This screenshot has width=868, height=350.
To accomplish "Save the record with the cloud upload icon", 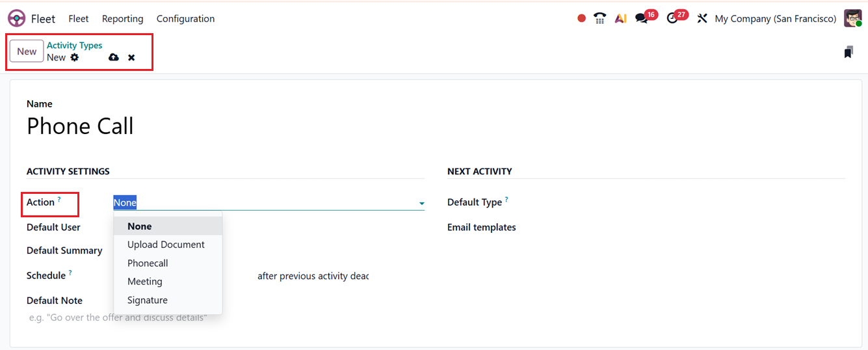I will click(114, 57).
